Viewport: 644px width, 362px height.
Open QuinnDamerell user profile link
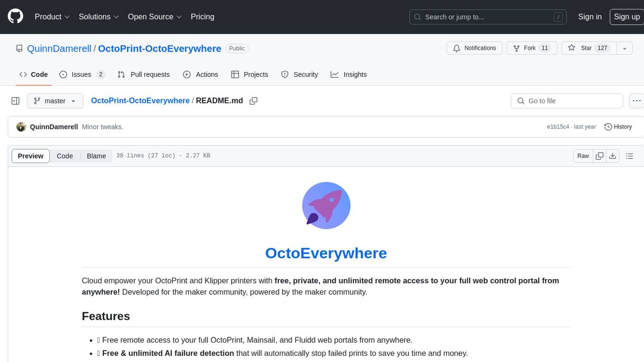click(x=60, y=48)
